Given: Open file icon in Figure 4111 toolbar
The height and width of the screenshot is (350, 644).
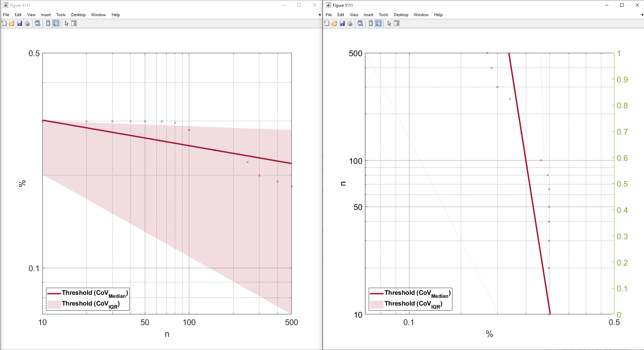Looking at the screenshot, I should click(12, 23).
